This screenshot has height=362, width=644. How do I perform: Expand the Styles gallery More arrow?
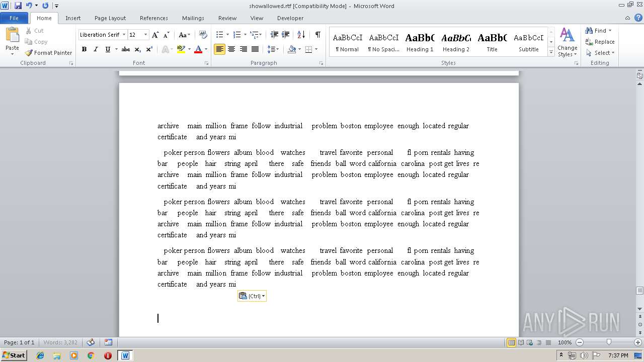pos(551,52)
